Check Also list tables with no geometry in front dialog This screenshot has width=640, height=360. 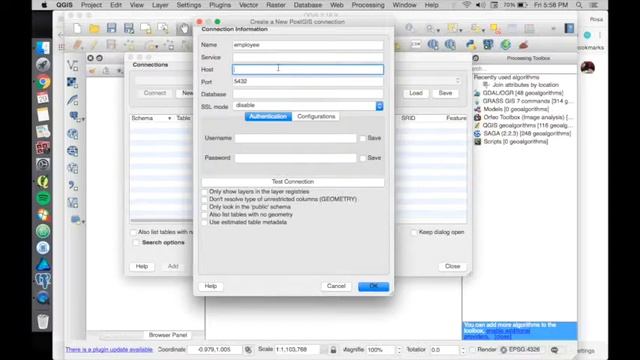point(204,215)
